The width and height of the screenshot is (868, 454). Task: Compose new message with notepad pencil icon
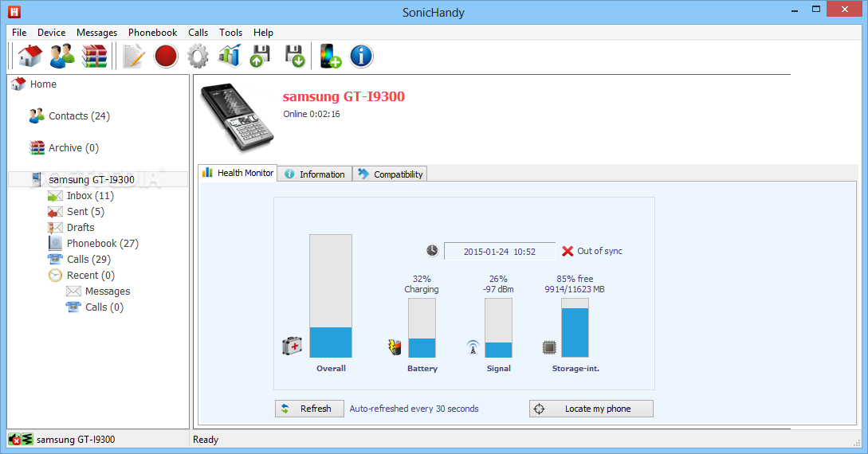(133, 56)
